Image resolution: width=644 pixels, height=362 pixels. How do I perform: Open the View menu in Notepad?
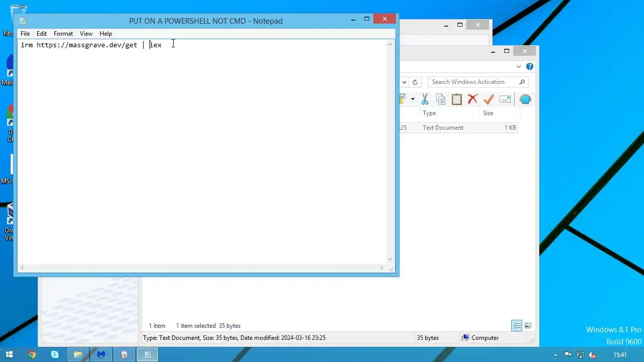coord(86,34)
